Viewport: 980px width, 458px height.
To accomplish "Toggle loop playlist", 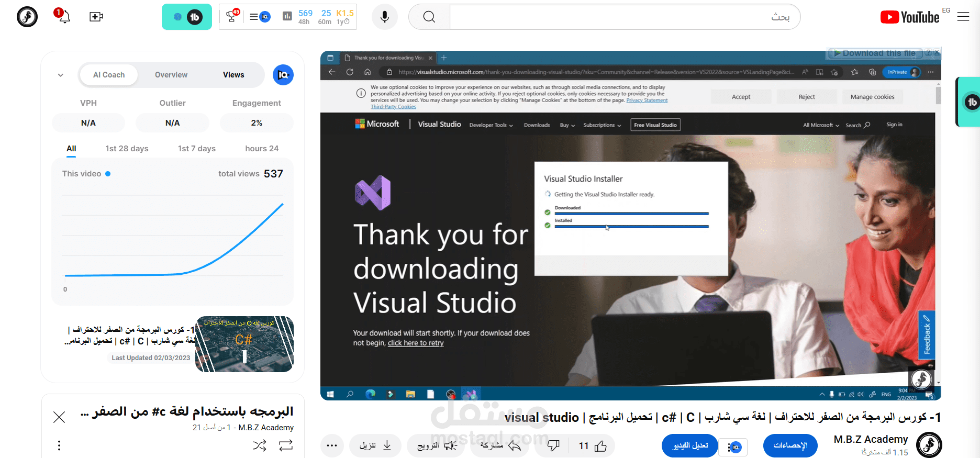I will 286,445.
